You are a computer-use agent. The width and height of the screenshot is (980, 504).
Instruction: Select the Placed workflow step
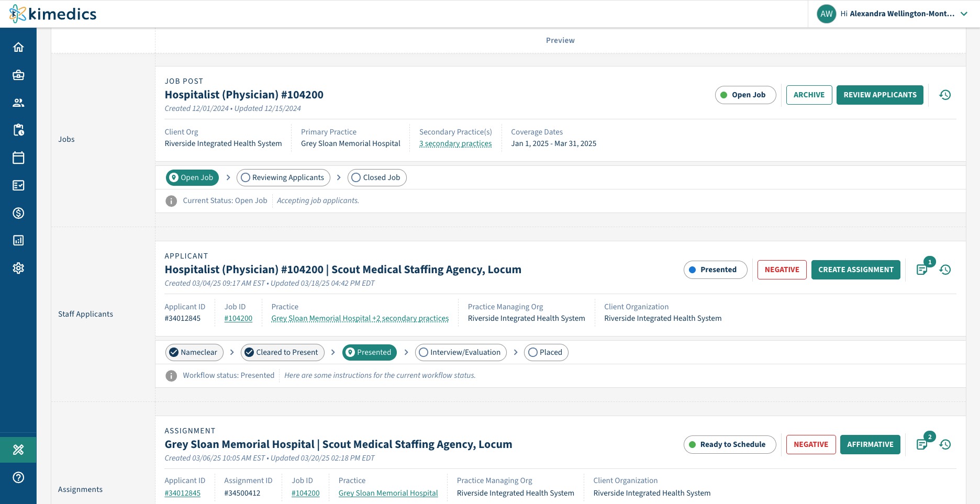pos(546,352)
